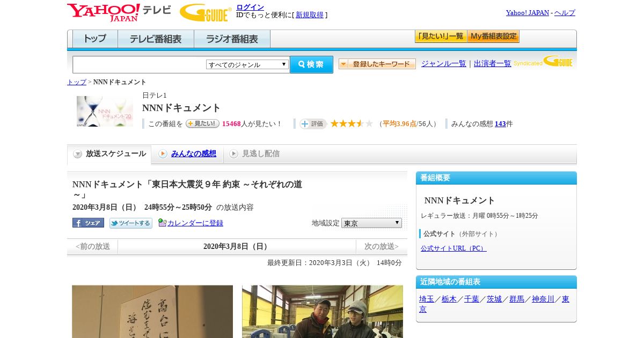Click the 見逃し配信 tab arrow icon
Screen dimensions: 644x338
[233, 154]
